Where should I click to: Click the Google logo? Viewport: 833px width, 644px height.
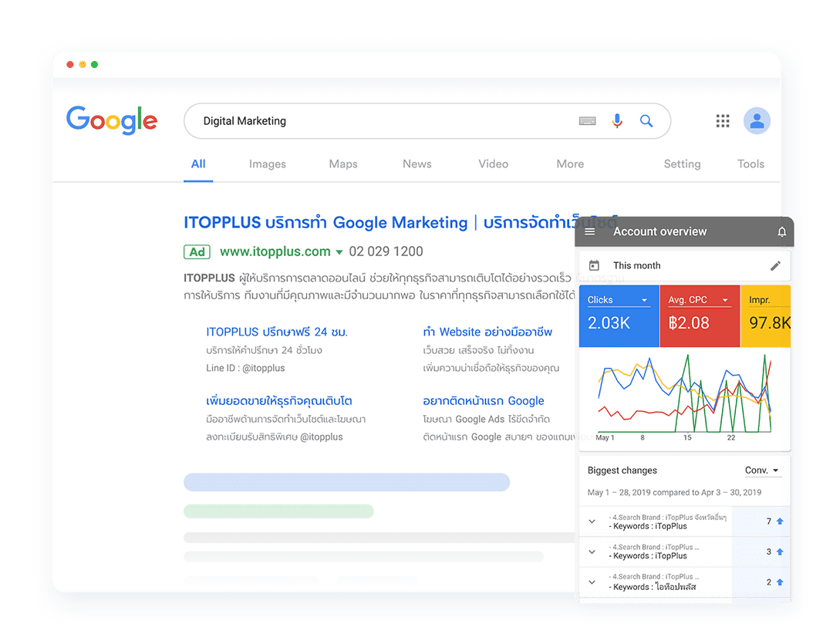[112, 120]
